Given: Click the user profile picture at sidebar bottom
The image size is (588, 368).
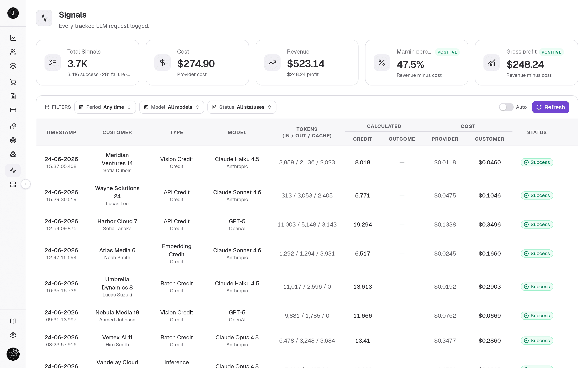Looking at the screenshot, I should click(13, 354).
